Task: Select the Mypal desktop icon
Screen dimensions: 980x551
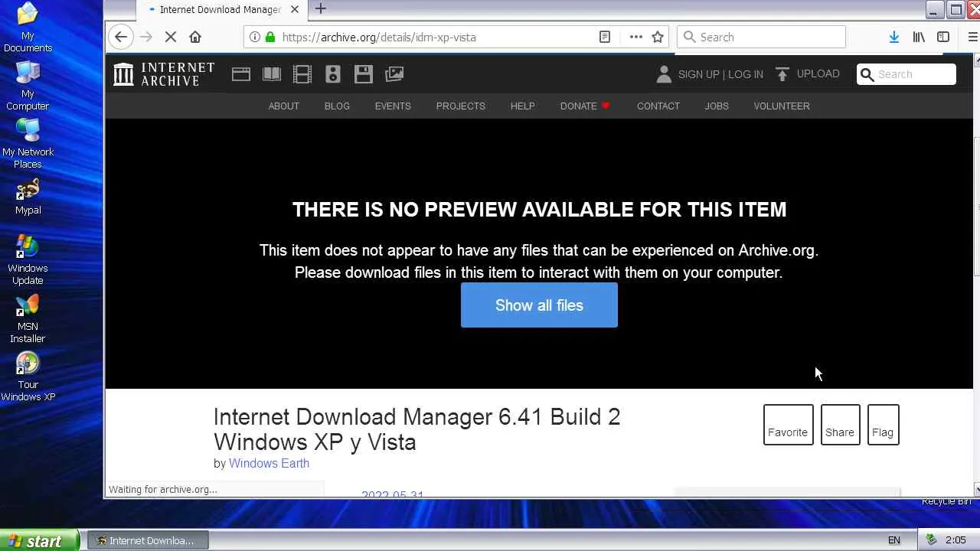Action: pyautogui.click(x=28, y=197)
